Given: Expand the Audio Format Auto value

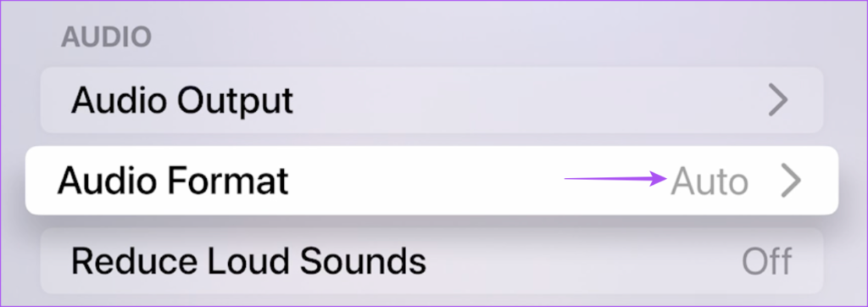Looking at the screenshot, I should pos(709,182).
